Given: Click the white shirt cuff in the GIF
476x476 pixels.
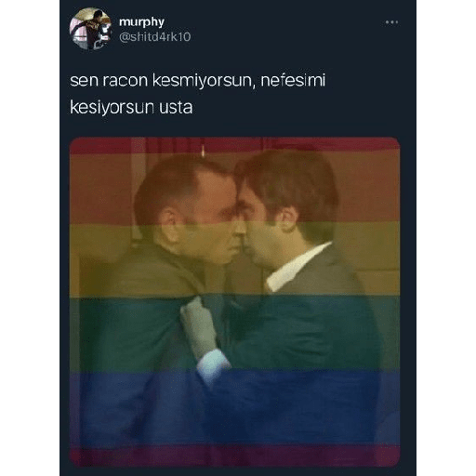Looking at the screenshot, I should pos(213,366).
